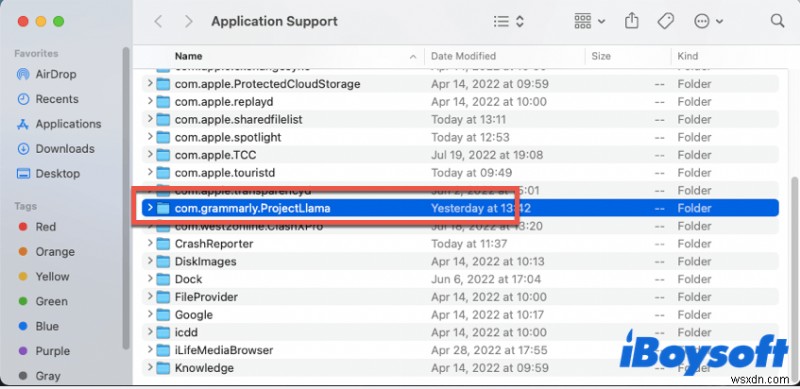This screenshot has width=800, height=389.
Task: Open Downloads in the sidebar
Action: point(56,149)
